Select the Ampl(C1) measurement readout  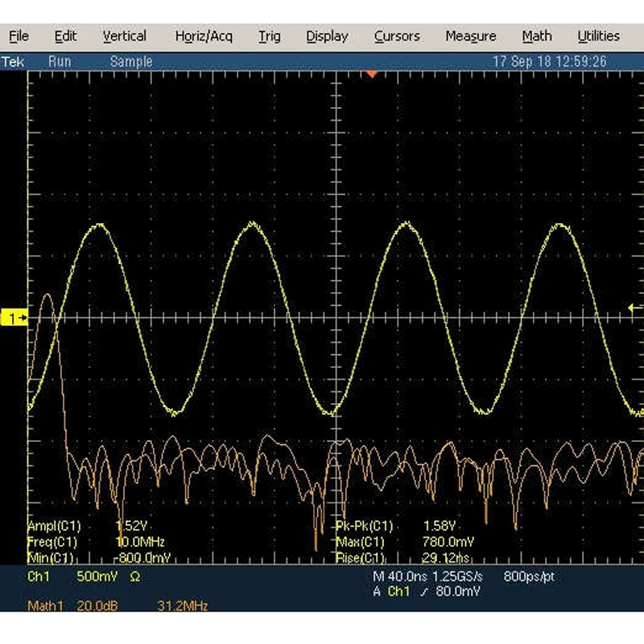coord(88,526)
